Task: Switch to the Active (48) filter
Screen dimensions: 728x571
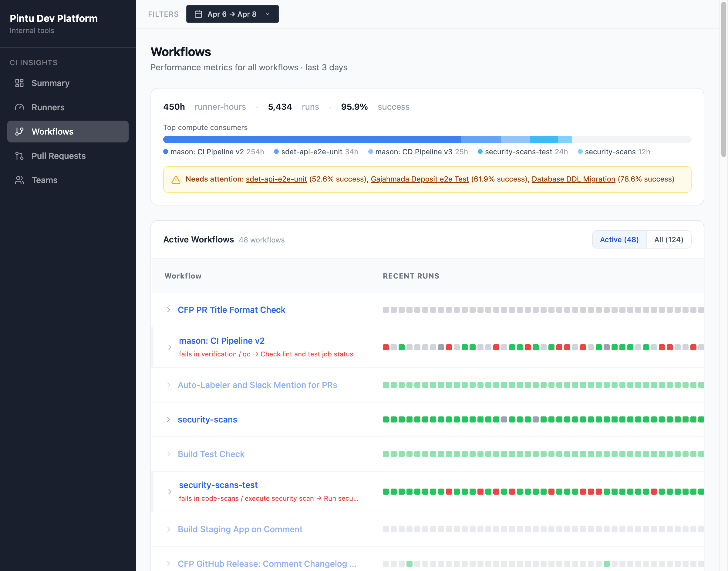Action: click(619, 239)
